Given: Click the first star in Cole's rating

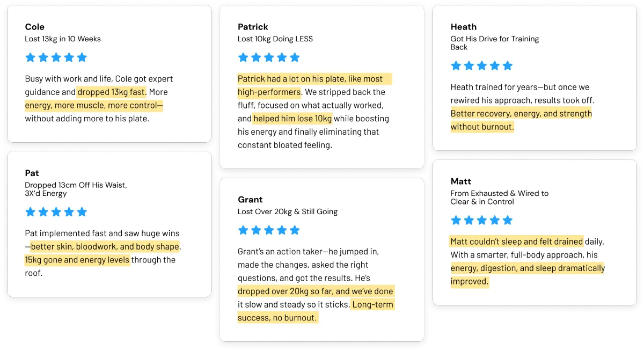Looking at the screenshot, I should [x=30, y=57].
